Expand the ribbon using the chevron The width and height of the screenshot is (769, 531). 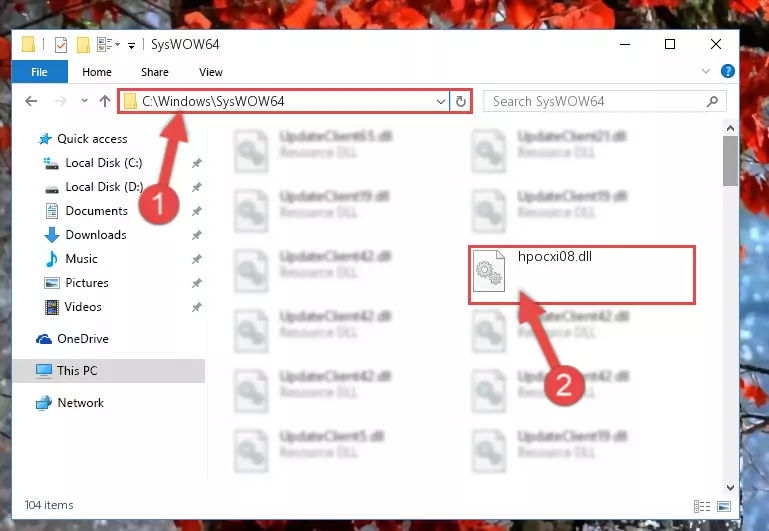[706, 71]
